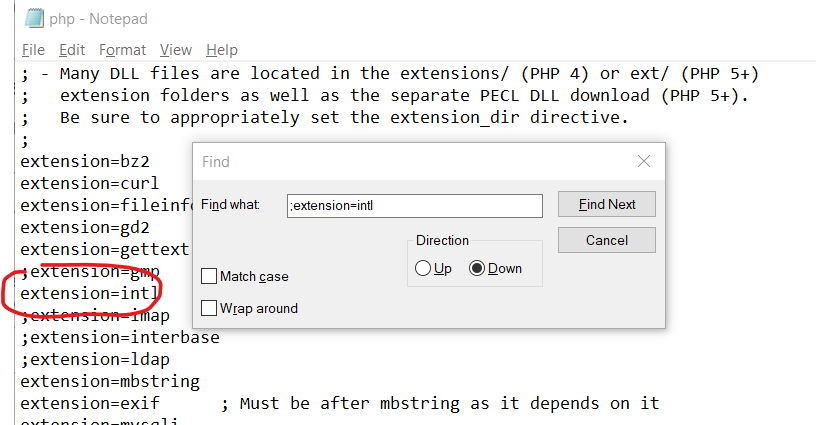Click the Find dialog title bar
The height and width of the screenshot is (425, 816).
(411, 162)
